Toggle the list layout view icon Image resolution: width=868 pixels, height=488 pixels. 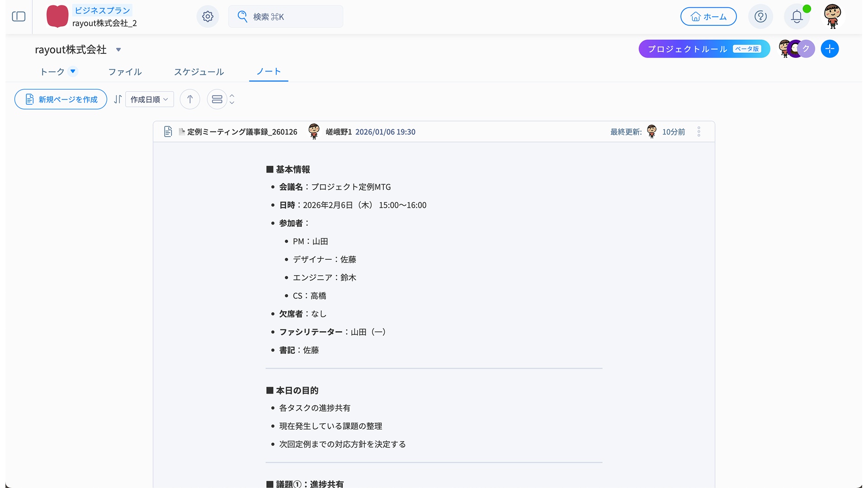click(x=217, y=99)
